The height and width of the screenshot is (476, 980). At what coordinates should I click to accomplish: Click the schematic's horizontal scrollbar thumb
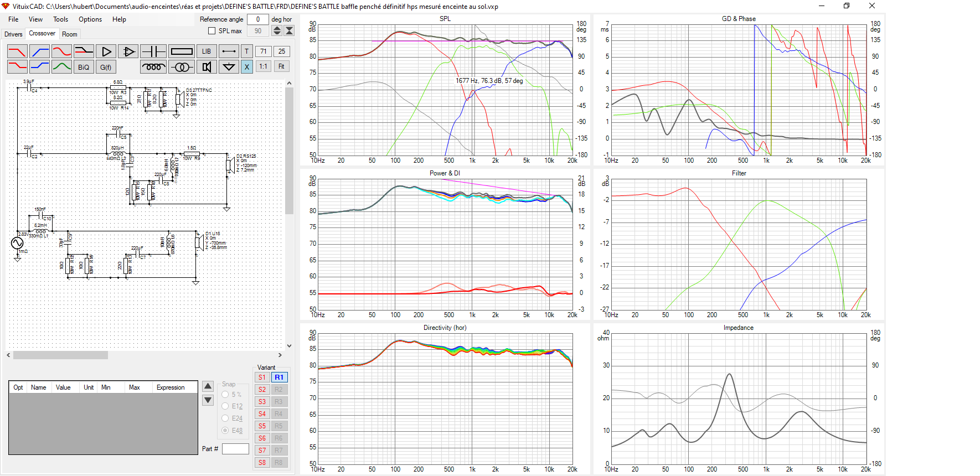click(x=60, y=355)
